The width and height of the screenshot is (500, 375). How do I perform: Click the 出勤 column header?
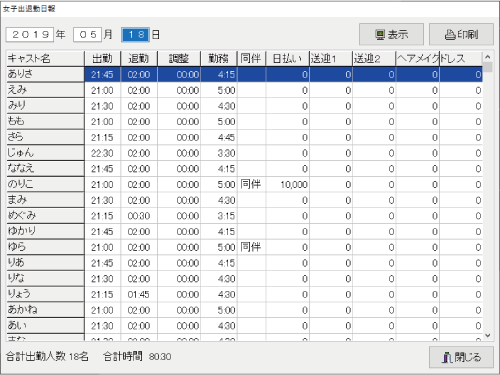(103, 59)
